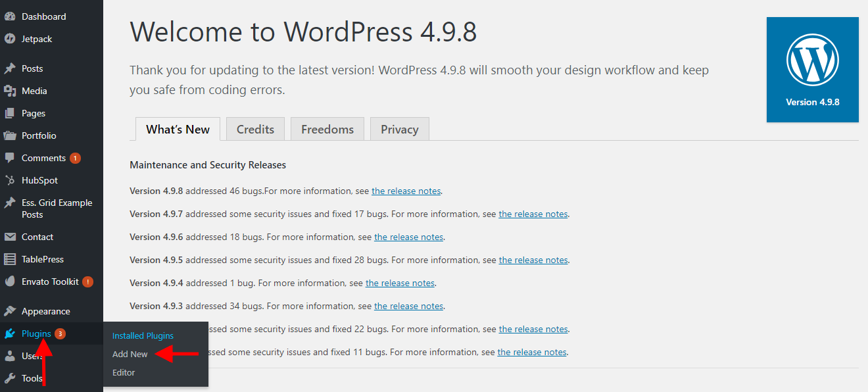Click the Tools wrench icon
Viewport: 868px width, 392px height.
click(x=10, y=378)
